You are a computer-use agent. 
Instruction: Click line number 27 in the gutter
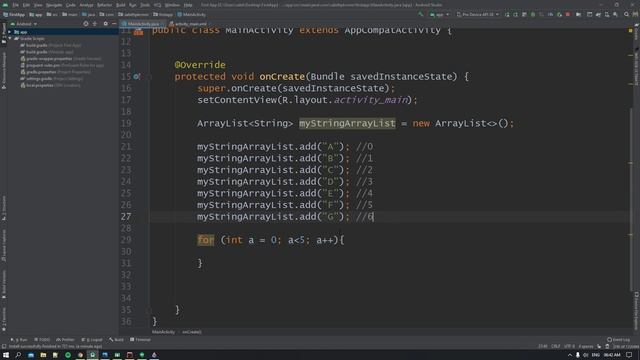click(x=126, y=217)
